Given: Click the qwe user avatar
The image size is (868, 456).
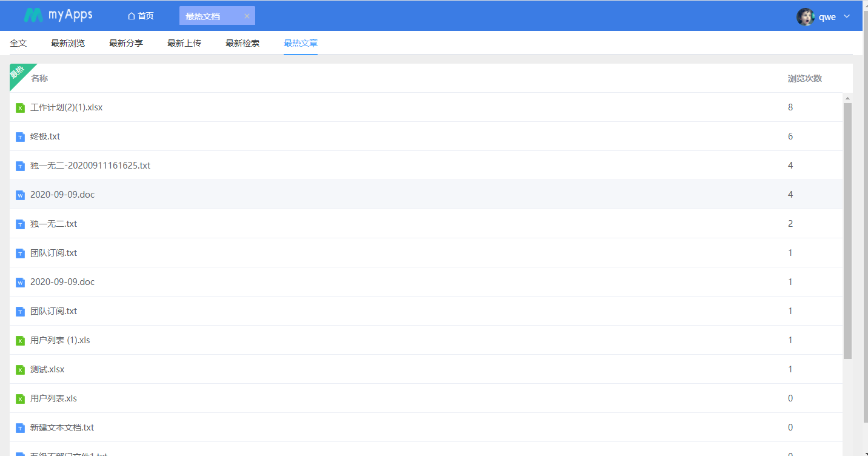Looking at the screenshot, I should click(805, 17).
